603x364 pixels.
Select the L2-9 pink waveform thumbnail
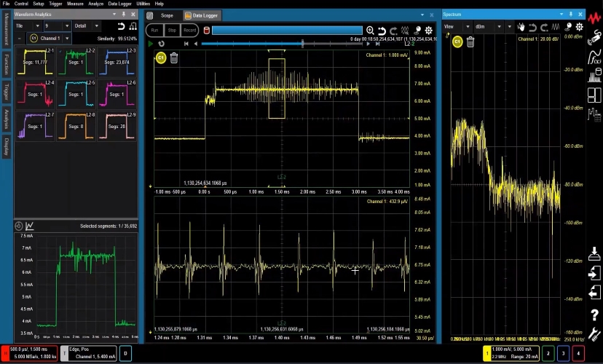pyautogui.click(x=117, y=126)
